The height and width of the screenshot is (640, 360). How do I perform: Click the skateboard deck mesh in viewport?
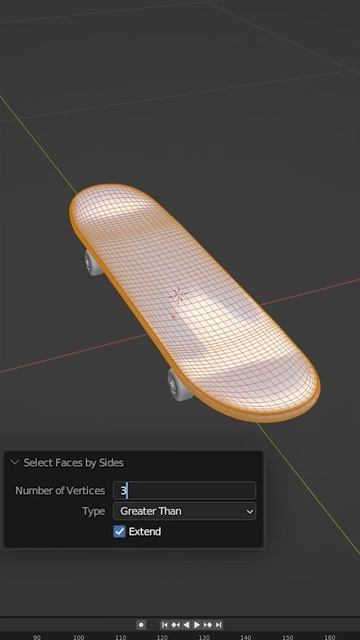tap(195, 303)
